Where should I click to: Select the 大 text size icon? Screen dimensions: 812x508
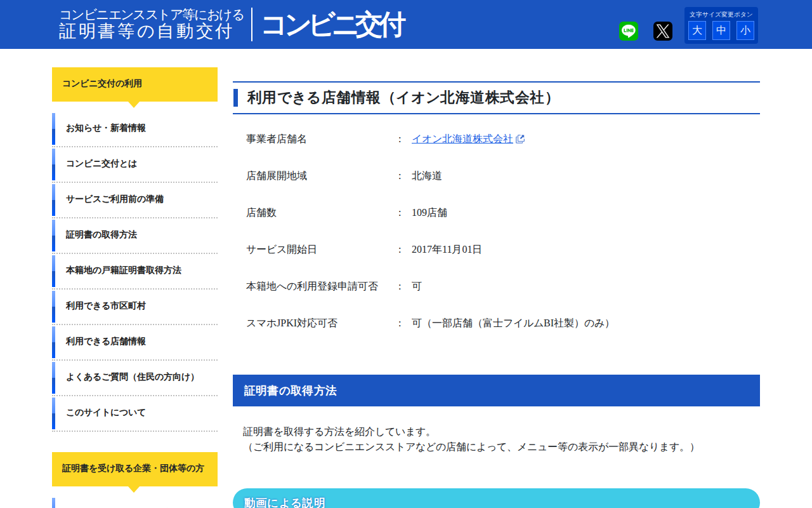click(697, 30)
